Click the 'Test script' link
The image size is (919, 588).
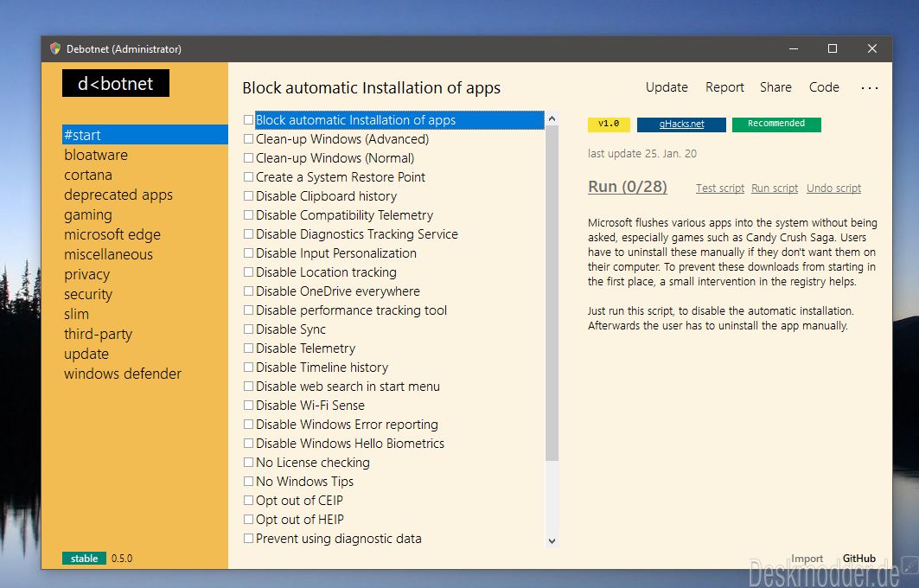[x=720, y=189]
